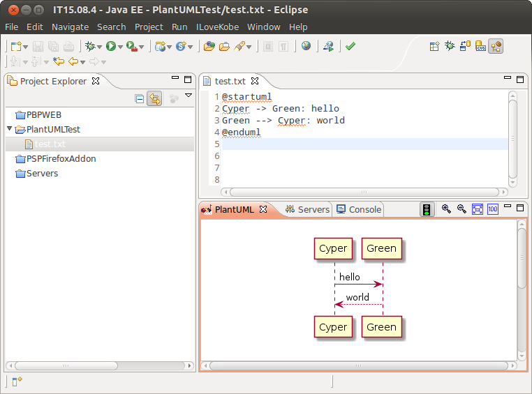Select test.txt in the project tree

point(50,144)
